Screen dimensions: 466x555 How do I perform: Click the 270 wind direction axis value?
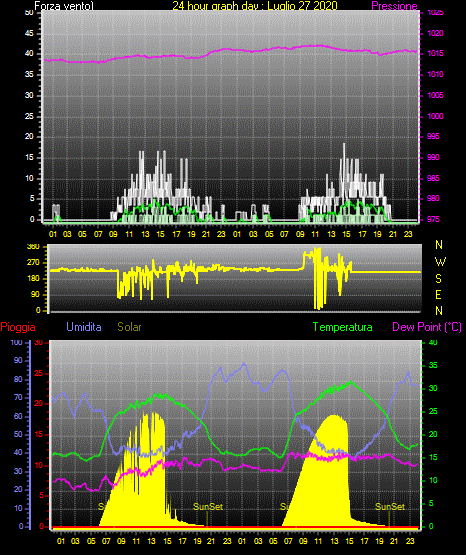point(33,263)
